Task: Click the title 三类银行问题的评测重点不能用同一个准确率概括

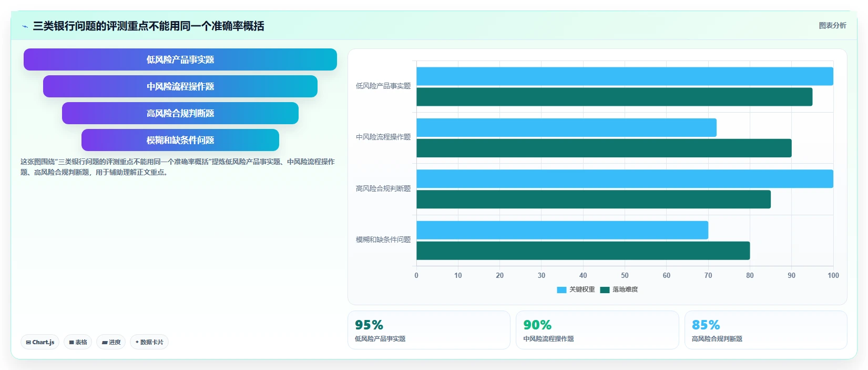Action: tap(148, 26)
